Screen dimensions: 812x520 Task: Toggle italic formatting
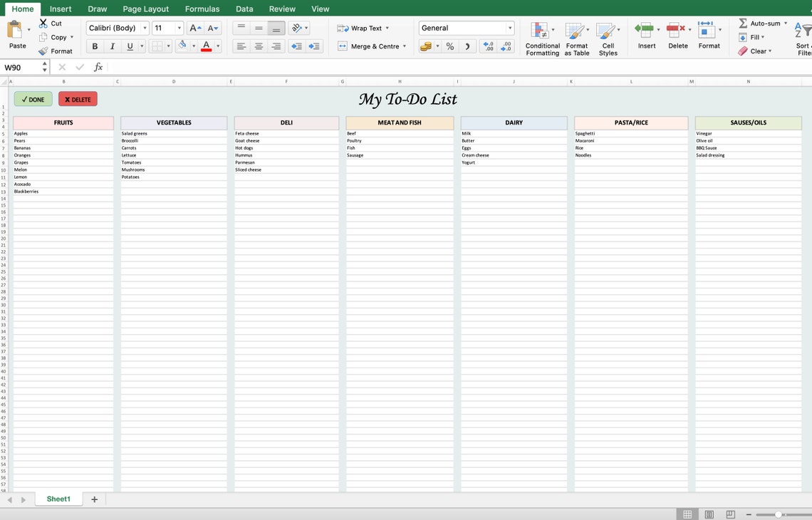coord(112,46)
